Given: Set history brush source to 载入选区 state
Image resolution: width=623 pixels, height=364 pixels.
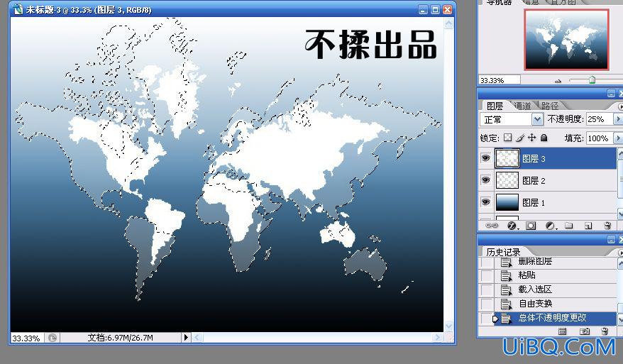Looking at the screenshot, I should pyautogui.click(x=487, y=289).
